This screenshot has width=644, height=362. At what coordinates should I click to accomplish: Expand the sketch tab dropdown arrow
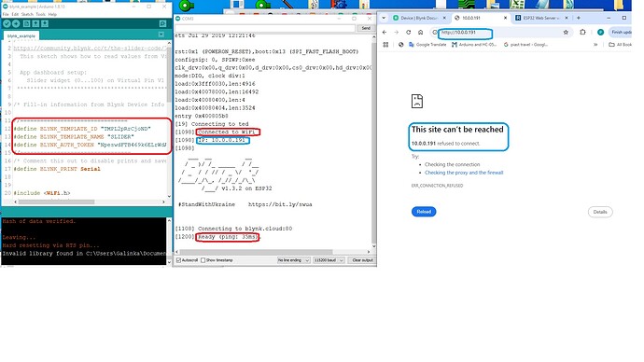(161, 35)
